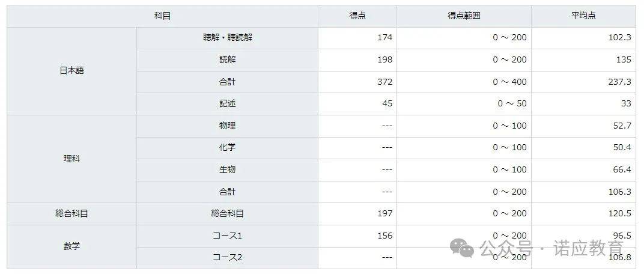
Task: Click the 総合科目 score value 197
Action: tap(385, 214)
